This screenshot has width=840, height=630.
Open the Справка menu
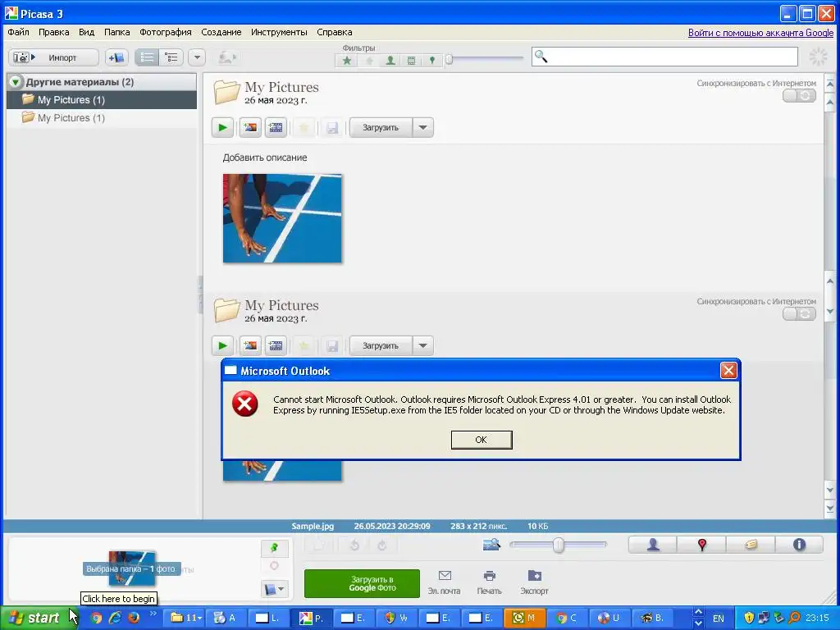point(335,32)
